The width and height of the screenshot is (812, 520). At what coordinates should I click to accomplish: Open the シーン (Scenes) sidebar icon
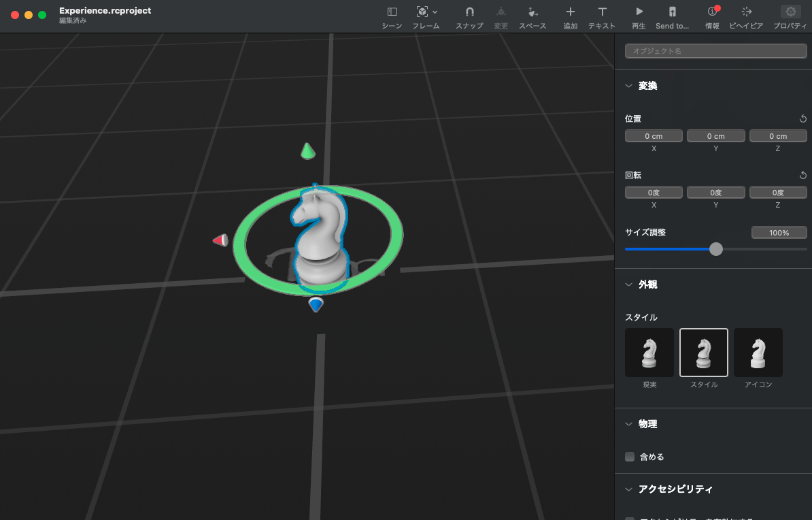click(x=392, y=12)
